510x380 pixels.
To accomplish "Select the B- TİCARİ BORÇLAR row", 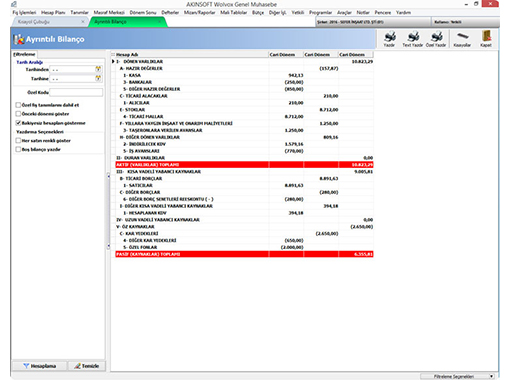I will 244,178.
